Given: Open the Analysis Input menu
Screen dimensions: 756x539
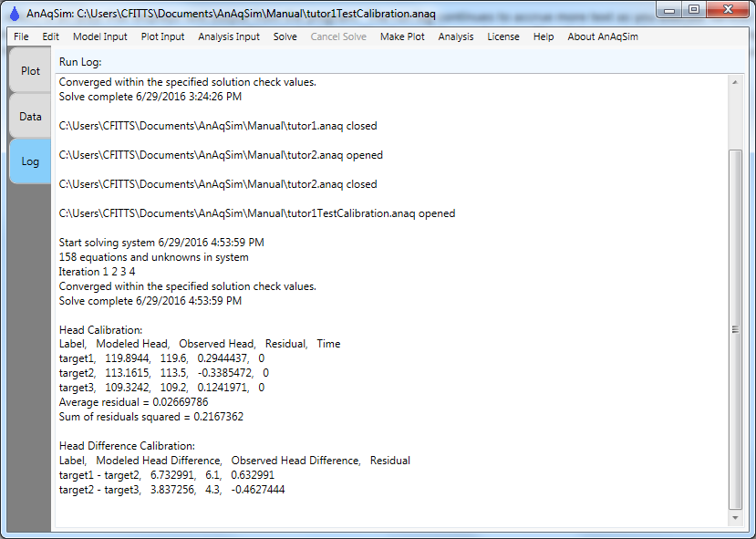Looking at the screenshot, I should [229, 36].
